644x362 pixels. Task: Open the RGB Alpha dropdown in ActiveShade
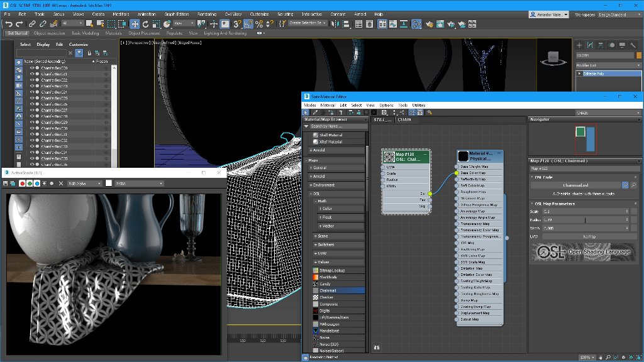pyautogui.click(x=85, y=184)
